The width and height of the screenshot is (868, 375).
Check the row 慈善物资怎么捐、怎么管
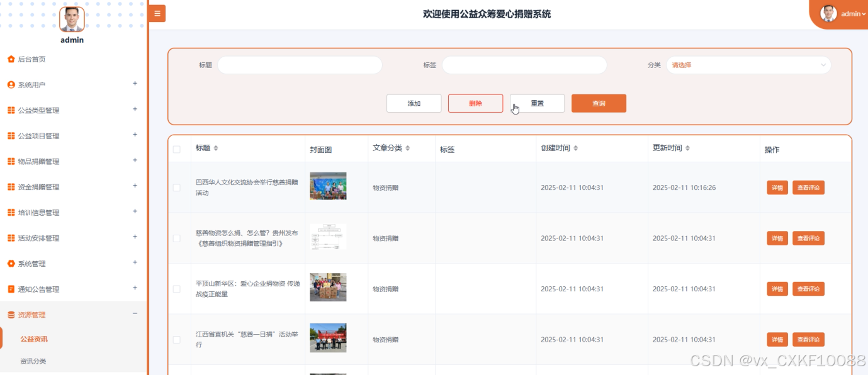click(x=176, y=238)
